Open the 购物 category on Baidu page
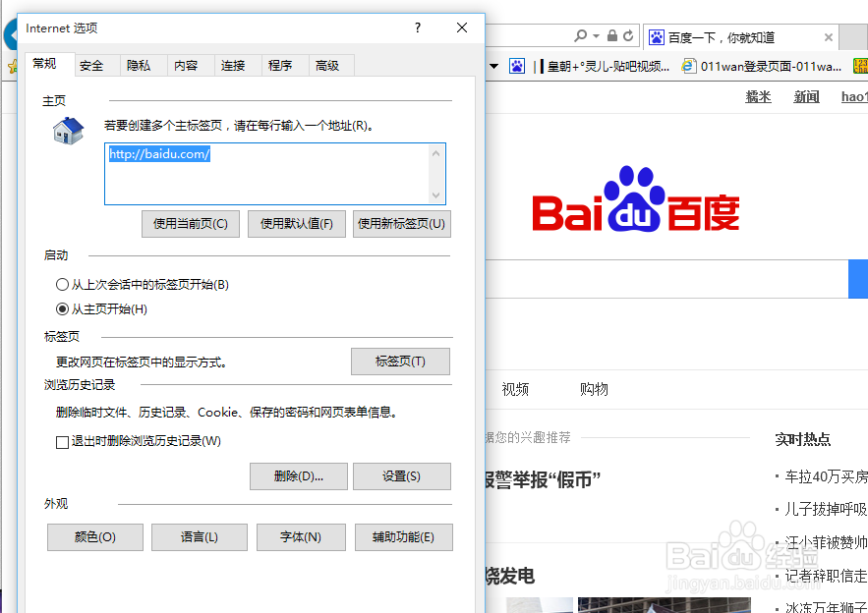The height and width of the screenshot is (613, 868). [x=594, y=389]
